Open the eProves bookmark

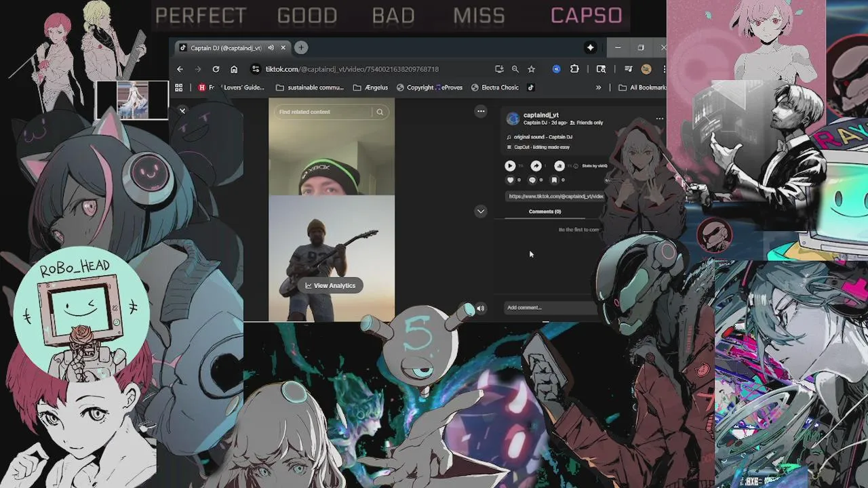click(x=450, y=87)
